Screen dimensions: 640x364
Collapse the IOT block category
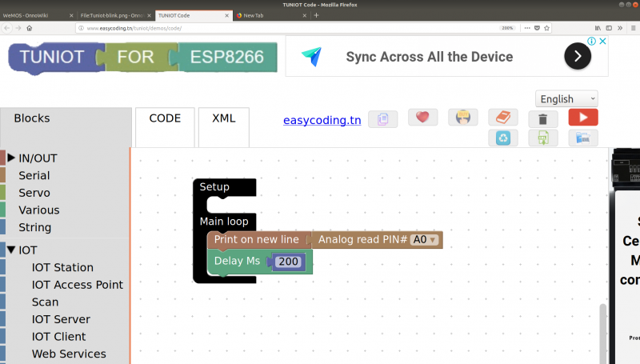point(11,250)
